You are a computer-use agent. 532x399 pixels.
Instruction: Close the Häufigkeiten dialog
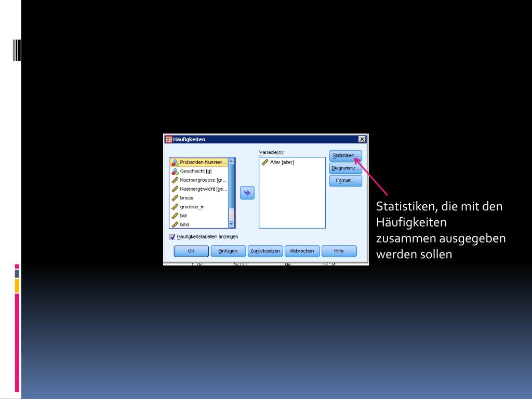tap(362, 139)
